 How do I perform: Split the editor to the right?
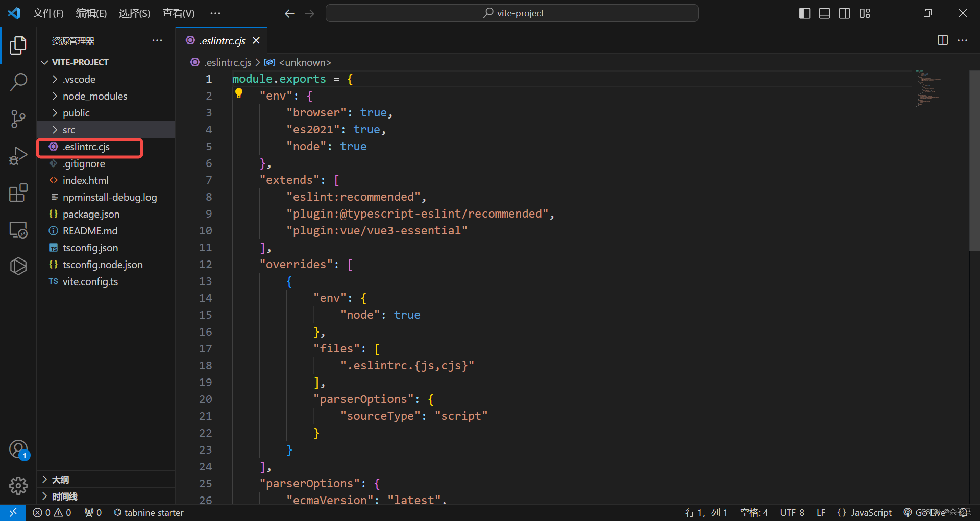942,40
